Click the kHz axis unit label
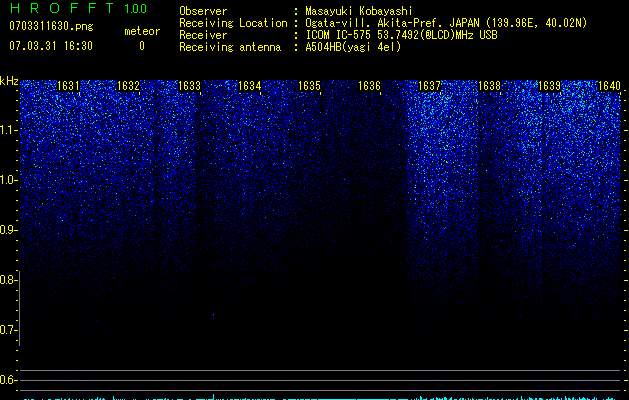 pos(9,81)
